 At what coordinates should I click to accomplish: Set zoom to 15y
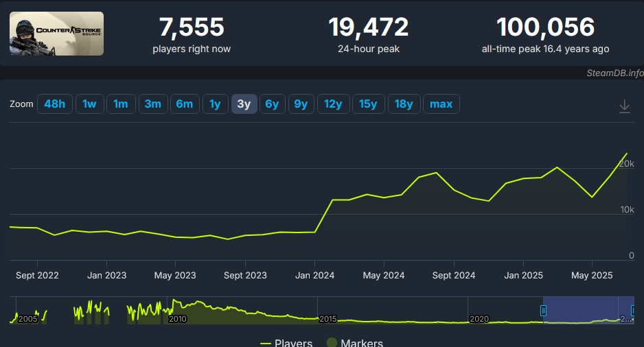[369, 104]
